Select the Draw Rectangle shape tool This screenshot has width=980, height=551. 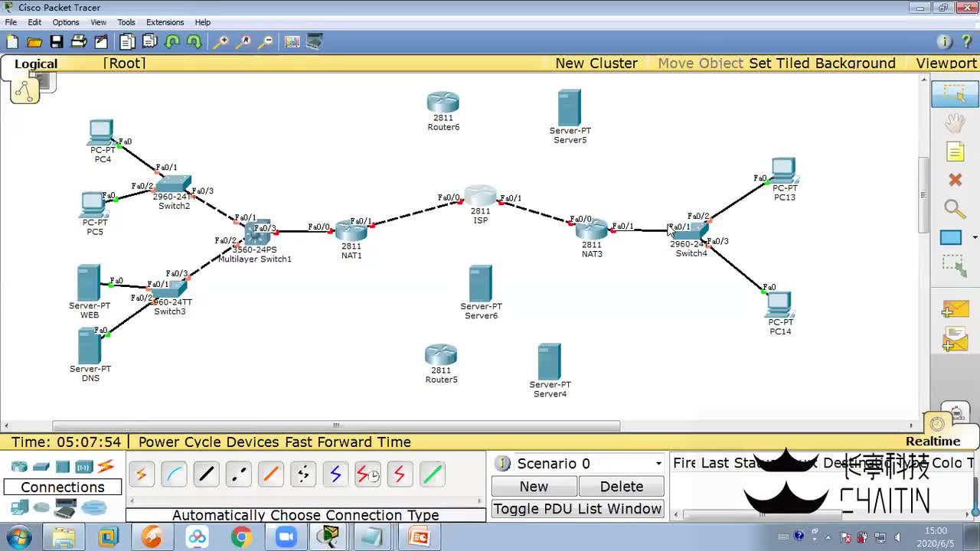coord(951,237)
